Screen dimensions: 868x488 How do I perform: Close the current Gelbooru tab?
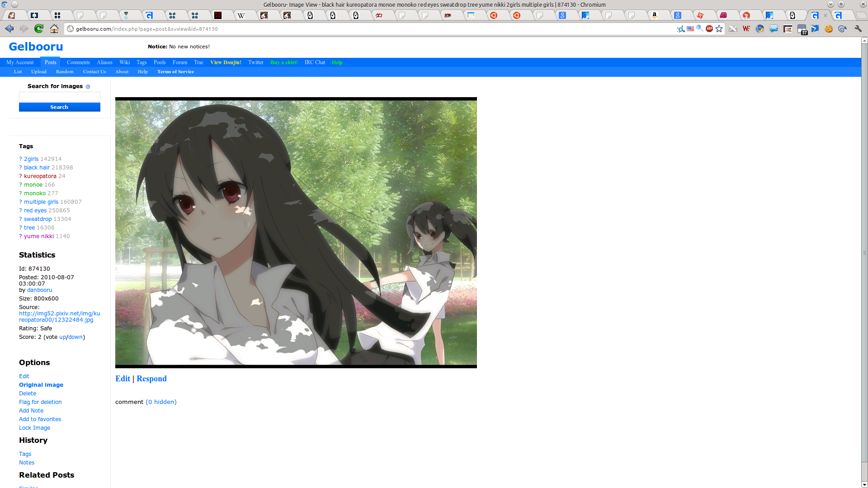point(826,15)
